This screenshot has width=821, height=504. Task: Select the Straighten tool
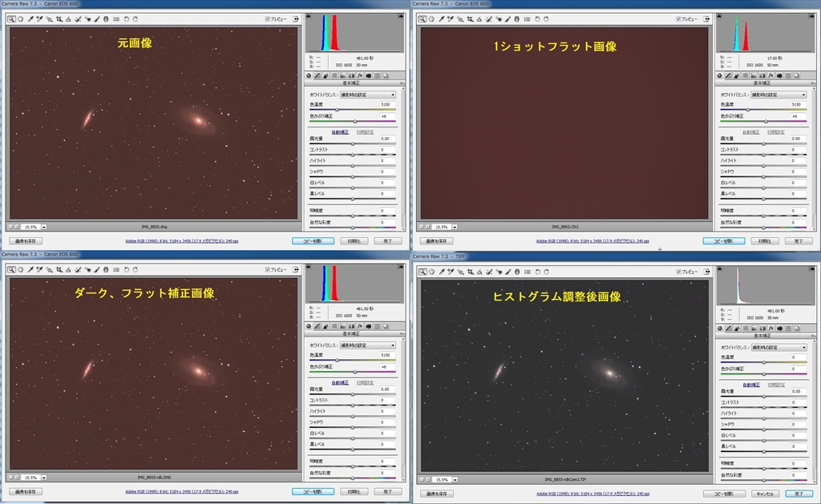point(69,19)
